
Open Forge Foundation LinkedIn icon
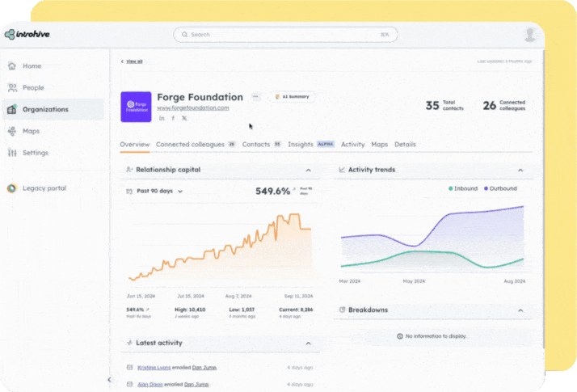pyautogui.click(x=162, y=118)
